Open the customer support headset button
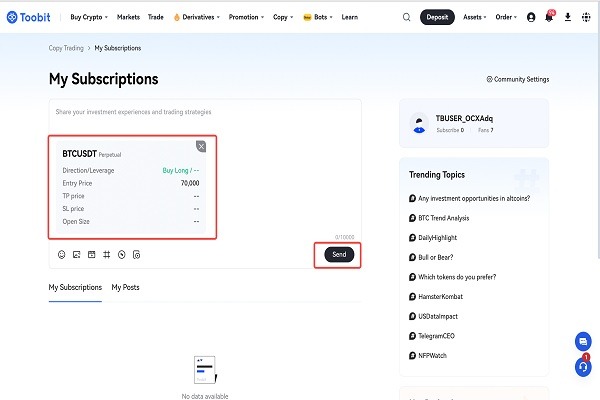 583,367
